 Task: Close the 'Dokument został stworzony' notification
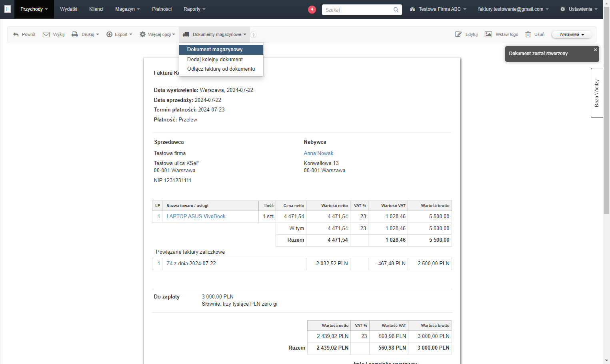[x=595, y=50]
